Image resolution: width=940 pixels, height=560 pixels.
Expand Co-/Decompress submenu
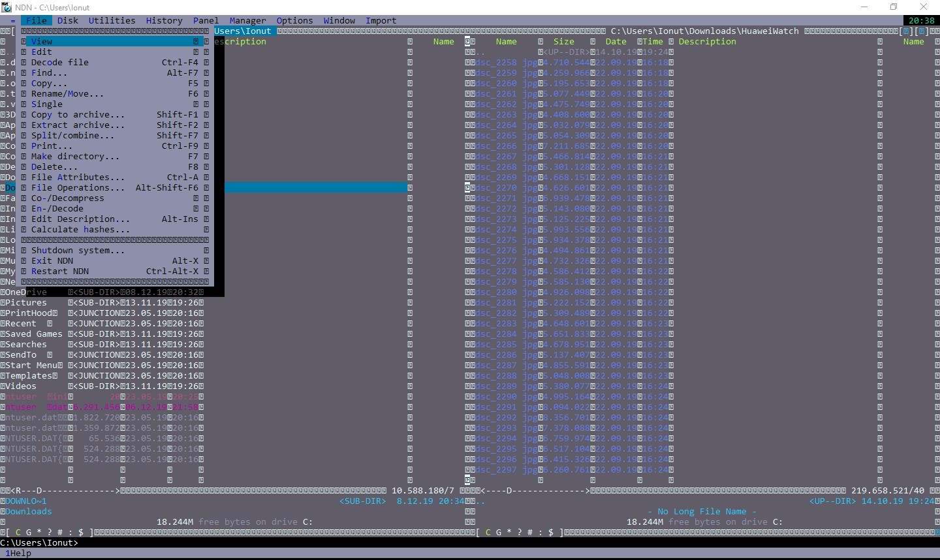(x=115, y=198)
